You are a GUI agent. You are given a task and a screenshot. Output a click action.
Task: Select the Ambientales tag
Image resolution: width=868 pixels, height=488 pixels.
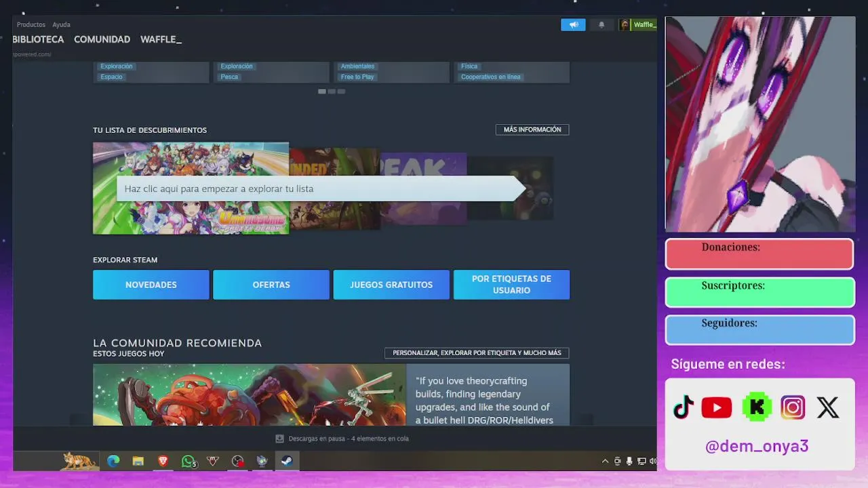[357, 66]
